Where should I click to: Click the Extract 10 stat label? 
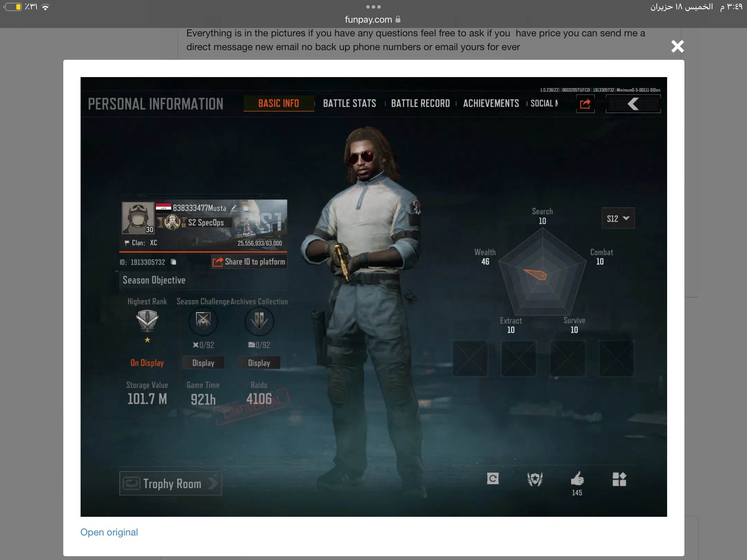click(511, 325)
